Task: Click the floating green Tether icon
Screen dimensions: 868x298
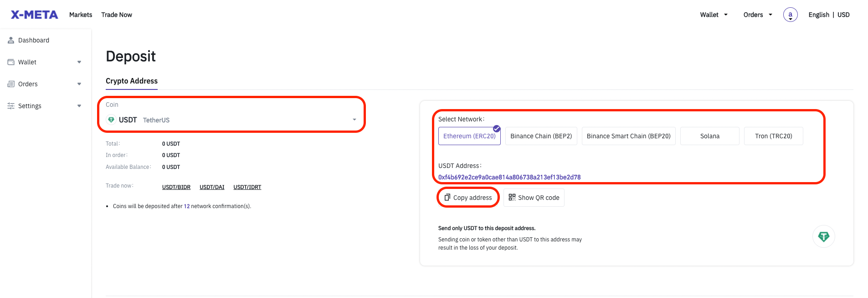Action: [823, 236]
